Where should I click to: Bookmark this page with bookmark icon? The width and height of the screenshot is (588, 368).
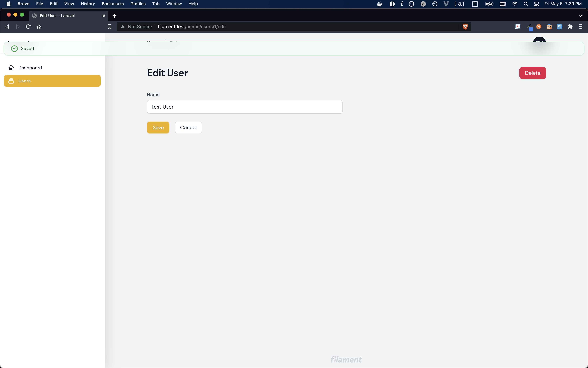pyautogui.click(x=110, y=26)
